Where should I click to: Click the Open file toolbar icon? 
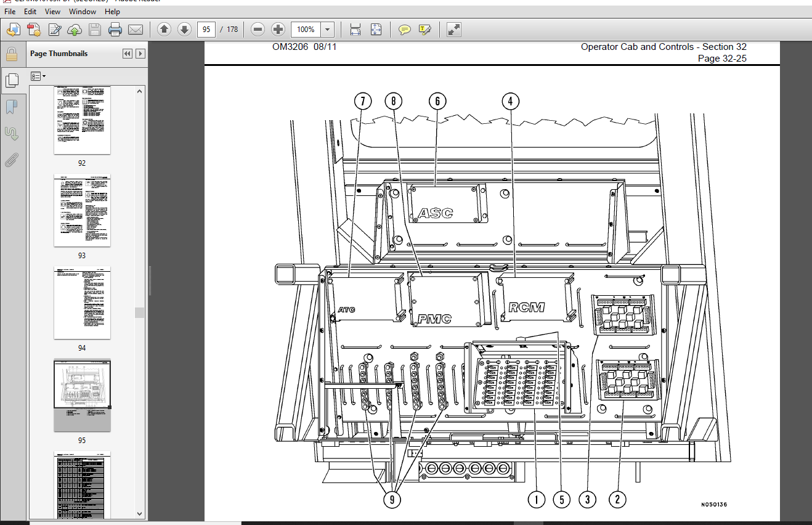click(x=14, y=29)
